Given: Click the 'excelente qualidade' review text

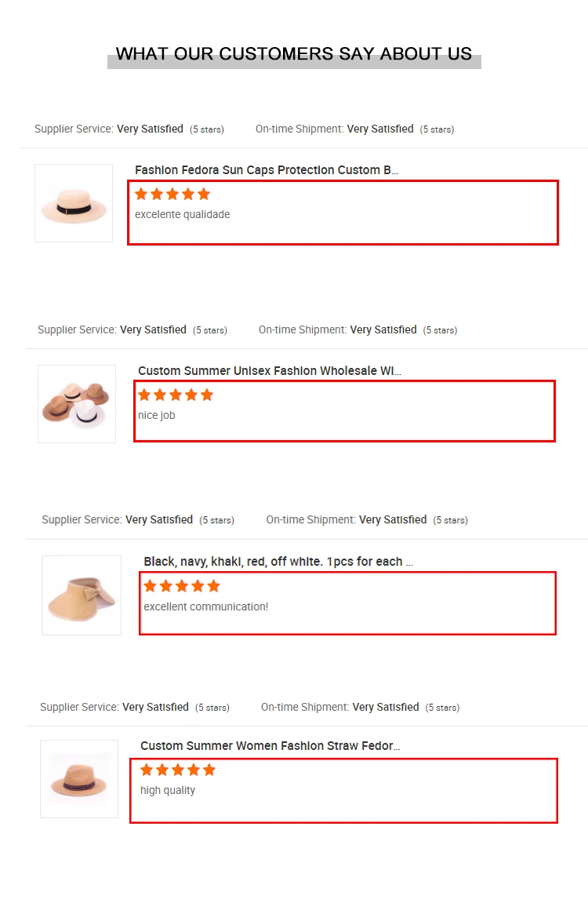Looking at the screenshot, I should click(x=183, y=214).
